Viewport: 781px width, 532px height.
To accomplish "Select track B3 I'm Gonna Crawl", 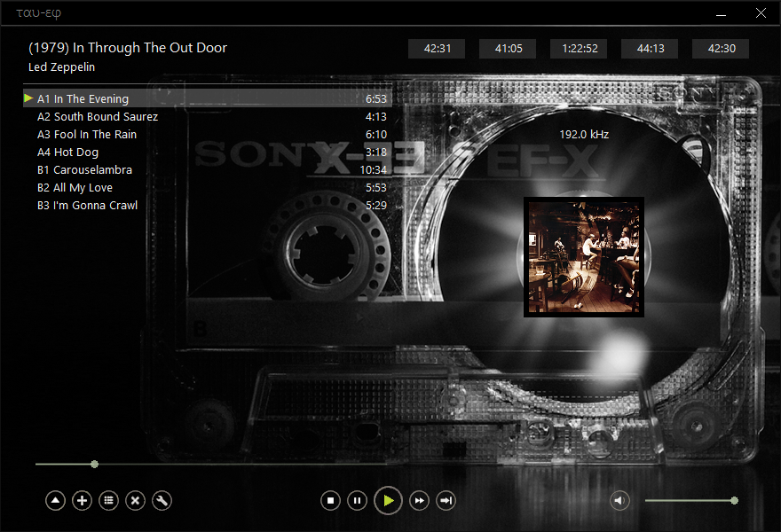I will pyautogui.click(x=87, y=206).
